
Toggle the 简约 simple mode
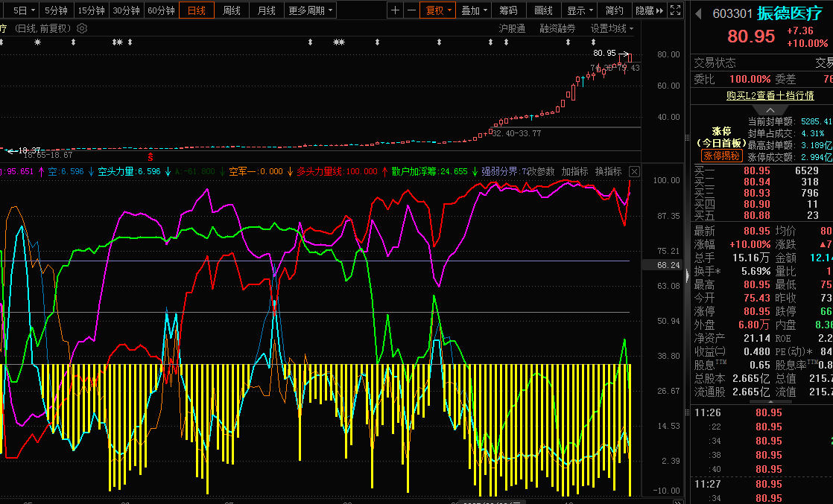(x=615, y=10)
